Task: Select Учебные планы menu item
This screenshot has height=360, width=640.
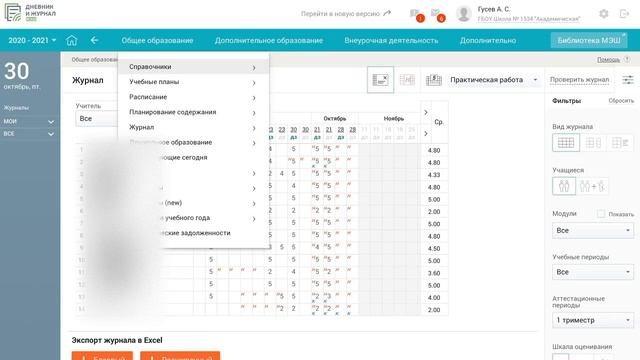Action: point(193,82)
